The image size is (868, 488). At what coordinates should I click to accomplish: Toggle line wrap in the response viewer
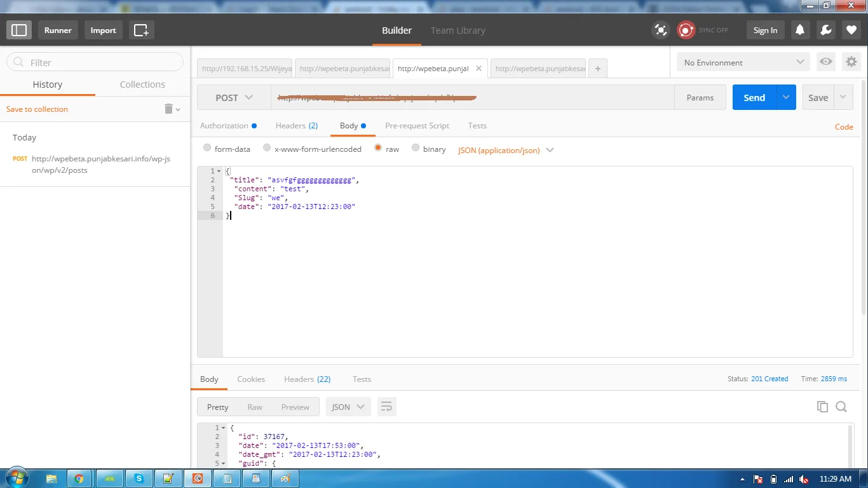pos(387,407)
